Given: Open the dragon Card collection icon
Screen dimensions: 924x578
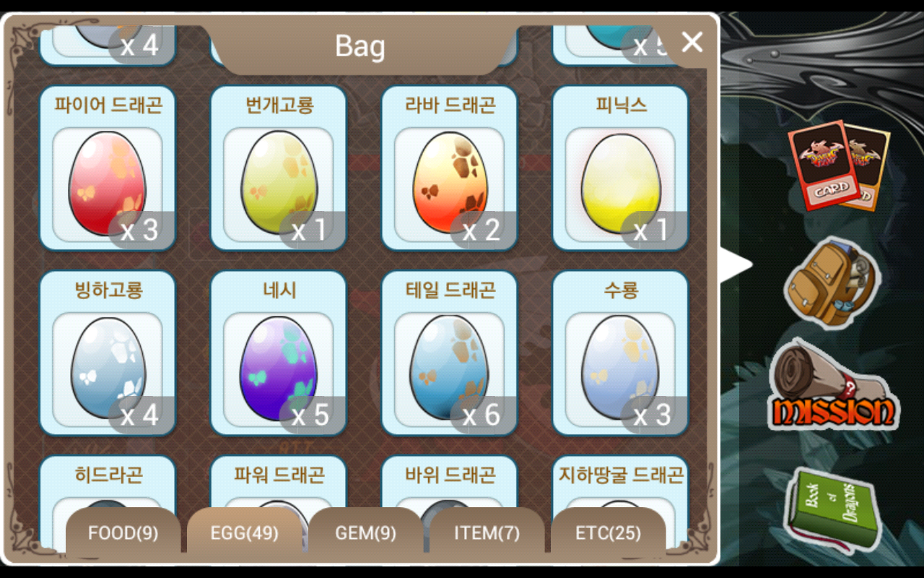Looking at the screenshot, I should [837, 165].
